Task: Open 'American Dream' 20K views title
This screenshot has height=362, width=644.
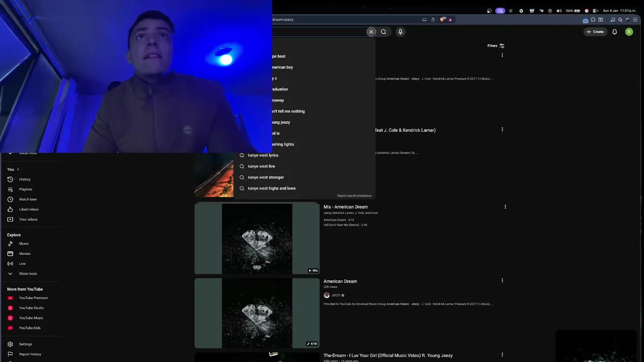Action: pos(340,282)
